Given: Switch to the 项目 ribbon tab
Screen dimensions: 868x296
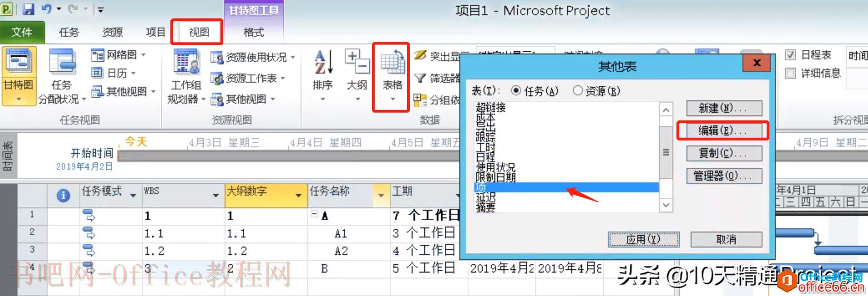Looking at the screenshot, I should (x=156, y=32).
